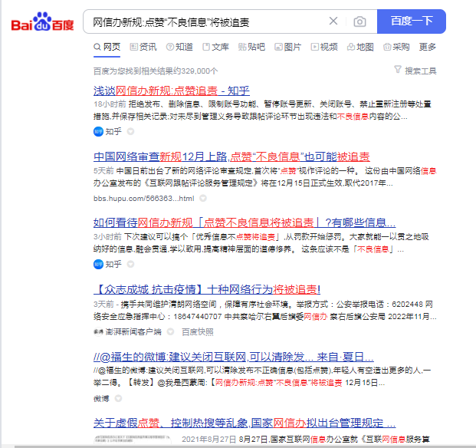Click the thumbnail of the last result

click(132, 440)
